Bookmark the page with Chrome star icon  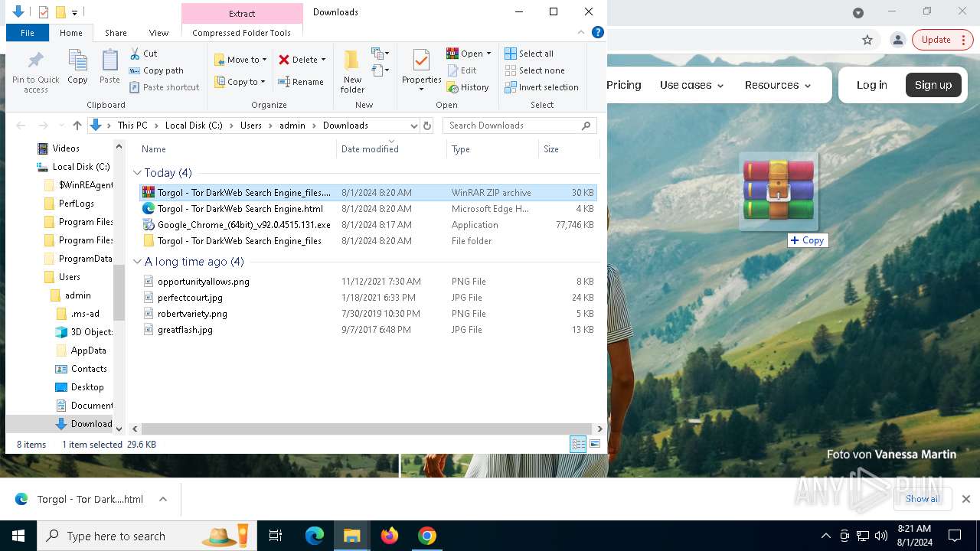click(x=867, y=40)
